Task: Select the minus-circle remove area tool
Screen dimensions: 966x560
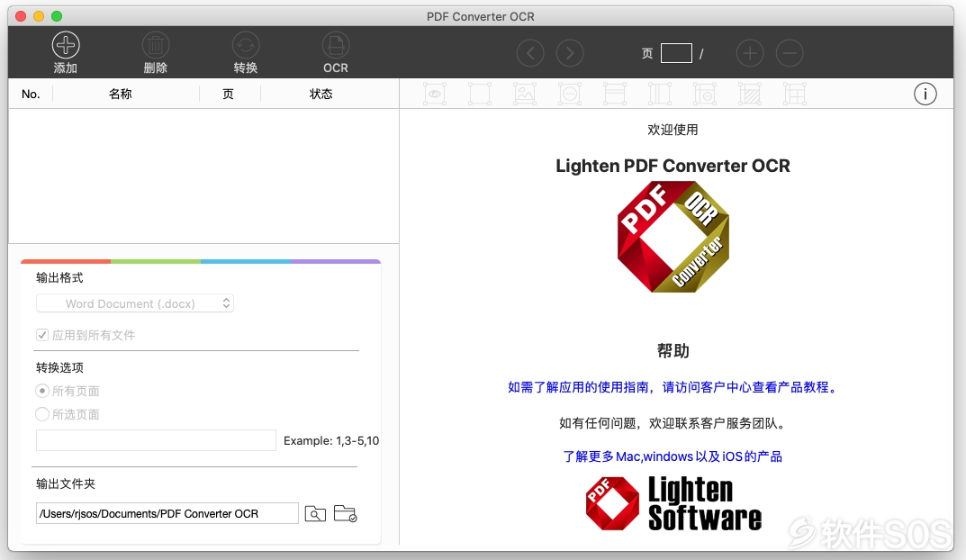Action: coord(570,95)
